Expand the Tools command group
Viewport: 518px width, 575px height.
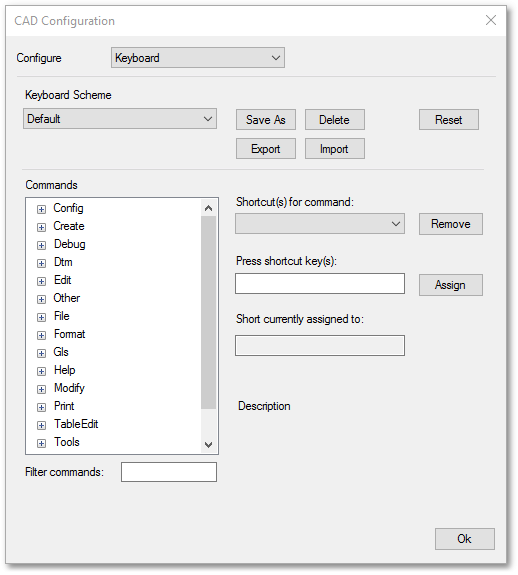tap(41, 443)
